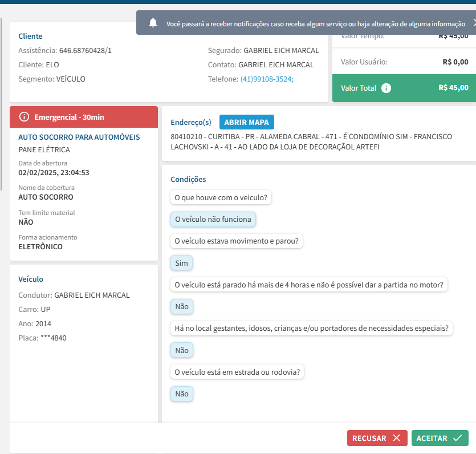Click the Veículo section heading

pyautogui.click(x=31, y=279)
